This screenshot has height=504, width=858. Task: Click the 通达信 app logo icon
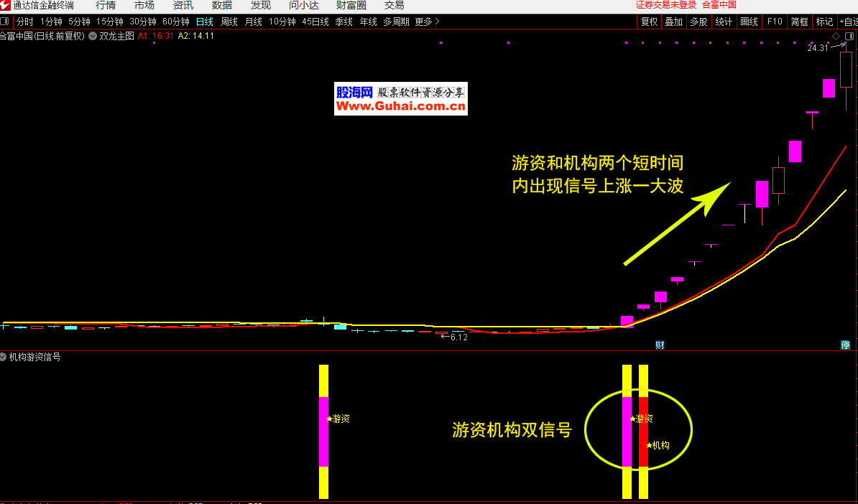(6, 5)
